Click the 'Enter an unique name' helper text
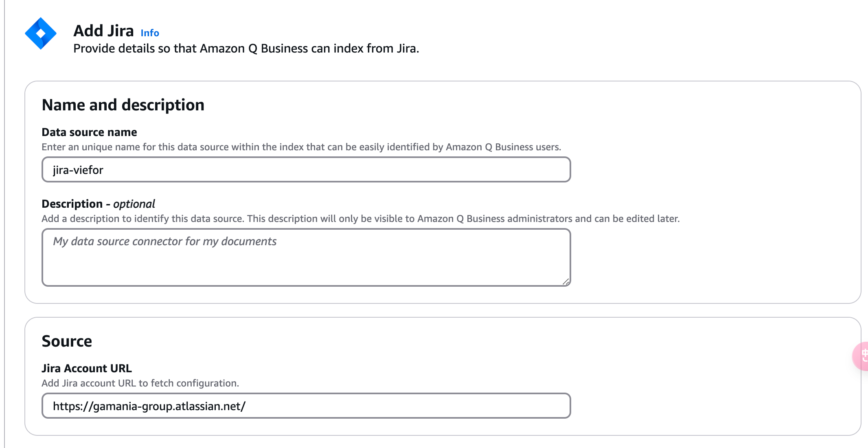868x448 pixels. point(301,147)
